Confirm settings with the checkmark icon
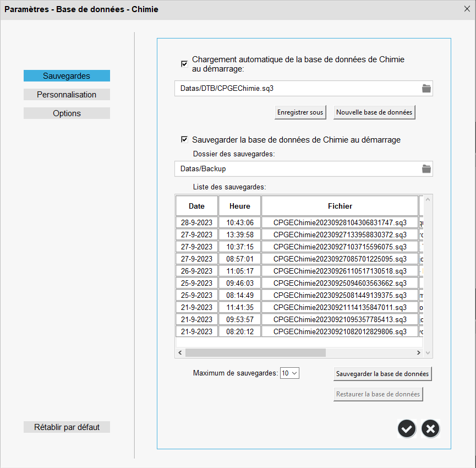 (407, 428)
